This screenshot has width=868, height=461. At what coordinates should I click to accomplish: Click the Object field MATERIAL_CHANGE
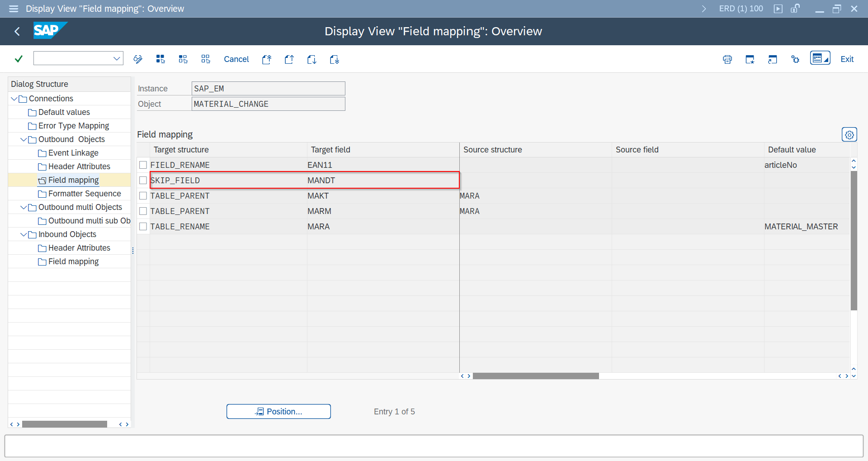tap(269, 104)
